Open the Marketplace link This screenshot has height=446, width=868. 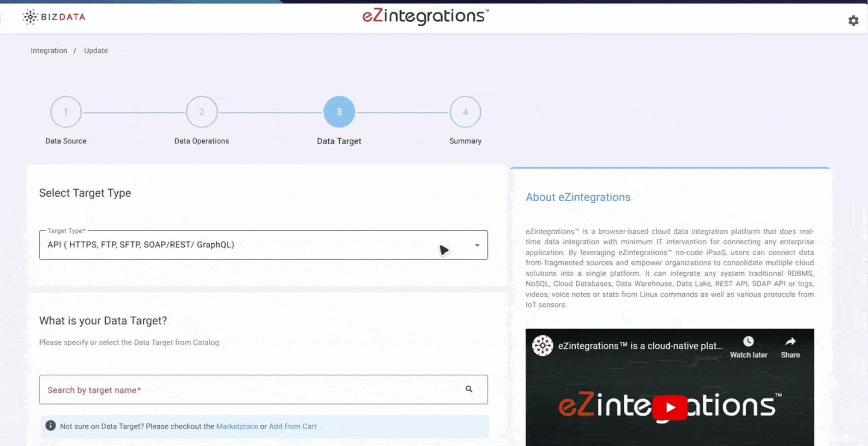(x=237, y=427)
